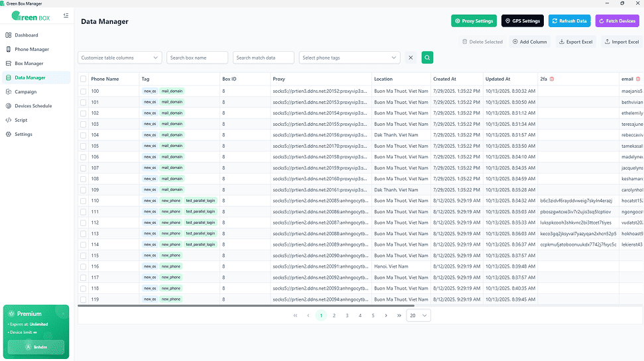Go to previous page with the left arrow

pos(308,315)
